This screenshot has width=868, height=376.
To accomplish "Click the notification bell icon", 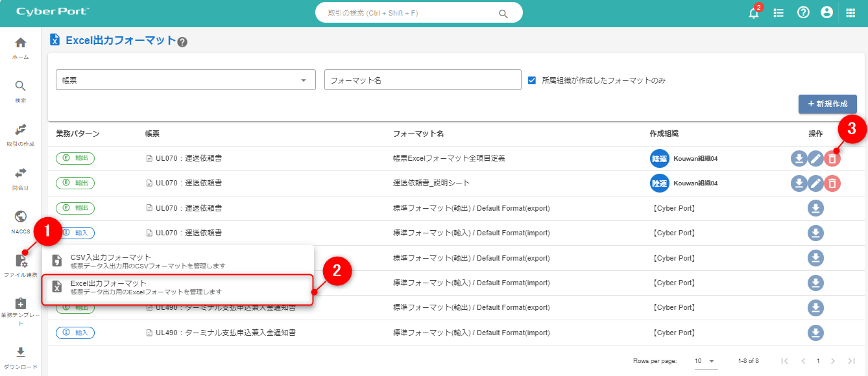I will click(753, 13).
